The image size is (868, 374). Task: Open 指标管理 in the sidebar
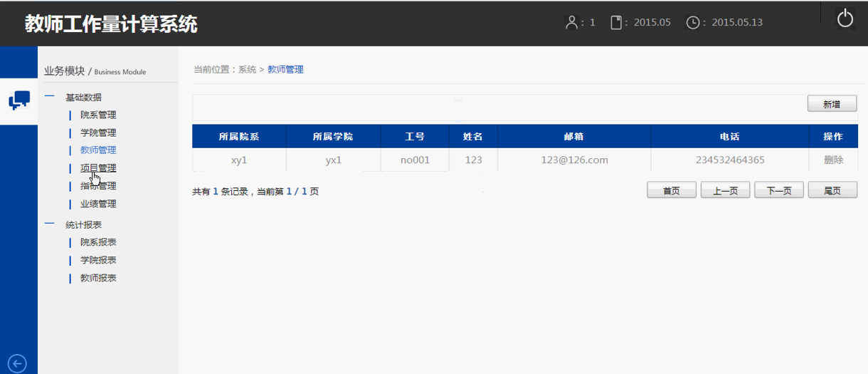[98, 186]
